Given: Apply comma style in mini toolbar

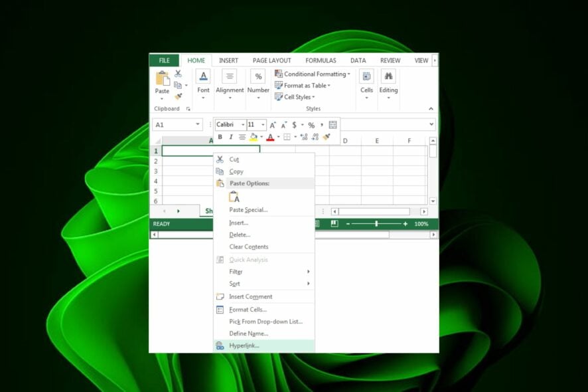Looking at the screenshot, I should point(322,125).
